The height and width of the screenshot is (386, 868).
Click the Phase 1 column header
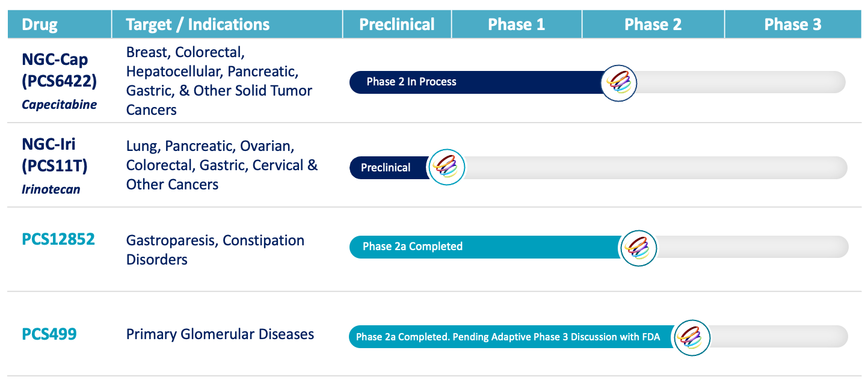[516, 25]
